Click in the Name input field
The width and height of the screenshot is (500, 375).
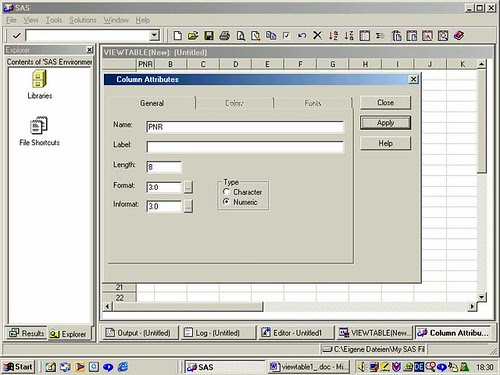pyautogui.click(x=245, y=127)
